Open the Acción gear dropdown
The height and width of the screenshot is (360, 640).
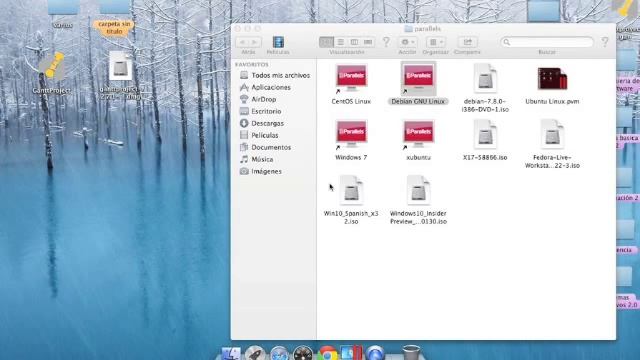pyautogui.click(x=407, y=42)
